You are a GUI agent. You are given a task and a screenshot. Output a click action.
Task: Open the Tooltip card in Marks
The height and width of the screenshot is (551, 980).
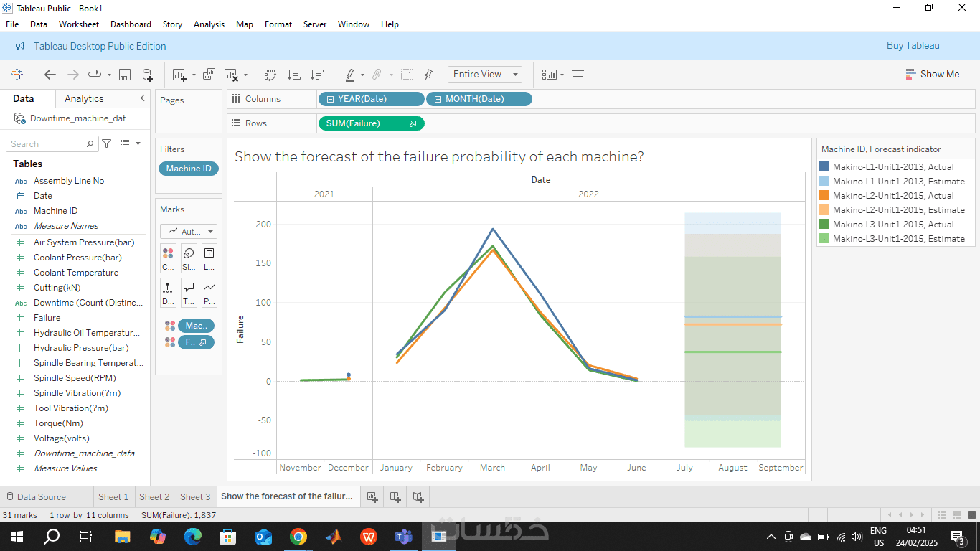tap(189, 293)
